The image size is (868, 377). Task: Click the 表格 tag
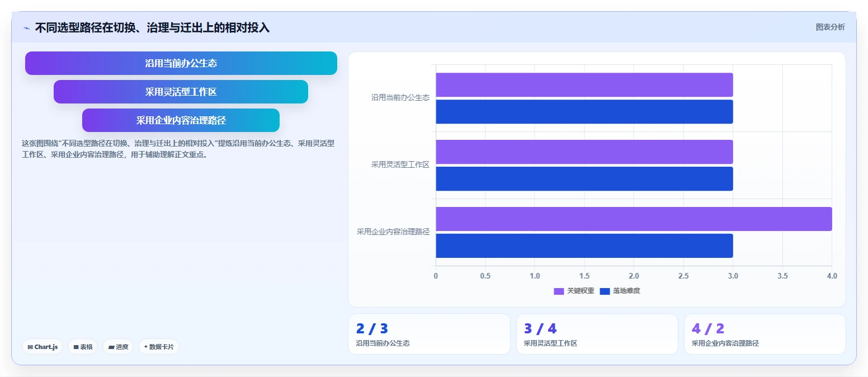[83, 347]
